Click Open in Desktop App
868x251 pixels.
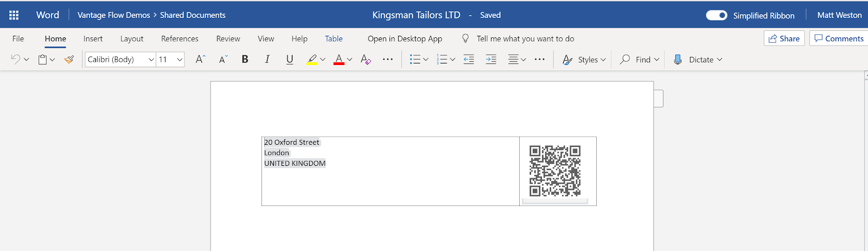click(x=405, y=38)
